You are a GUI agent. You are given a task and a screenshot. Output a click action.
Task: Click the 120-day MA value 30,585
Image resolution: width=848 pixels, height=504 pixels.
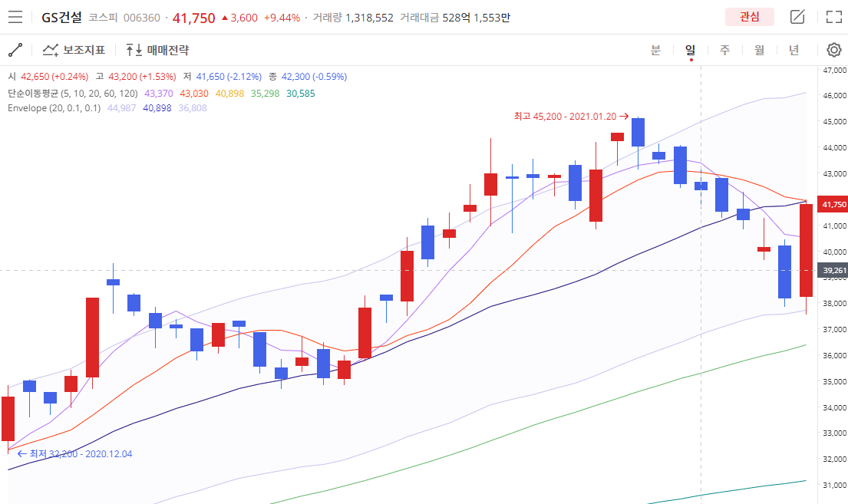(301, 94)
